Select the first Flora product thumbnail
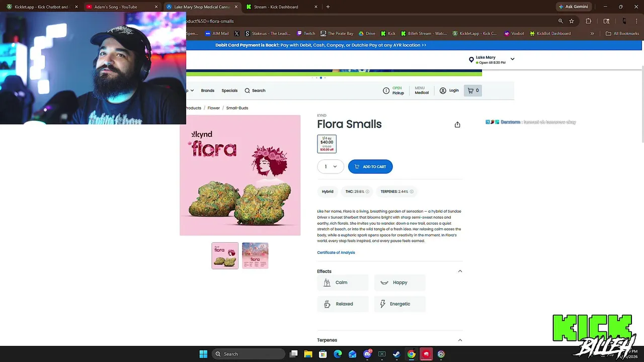Viewport: 644px width, 362px height. 225,255
